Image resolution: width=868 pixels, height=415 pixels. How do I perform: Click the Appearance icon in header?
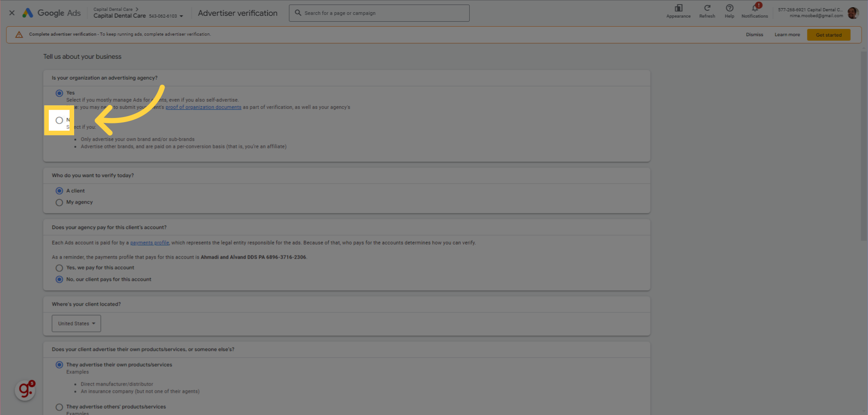pyautogui.click(x=678, y=8)
